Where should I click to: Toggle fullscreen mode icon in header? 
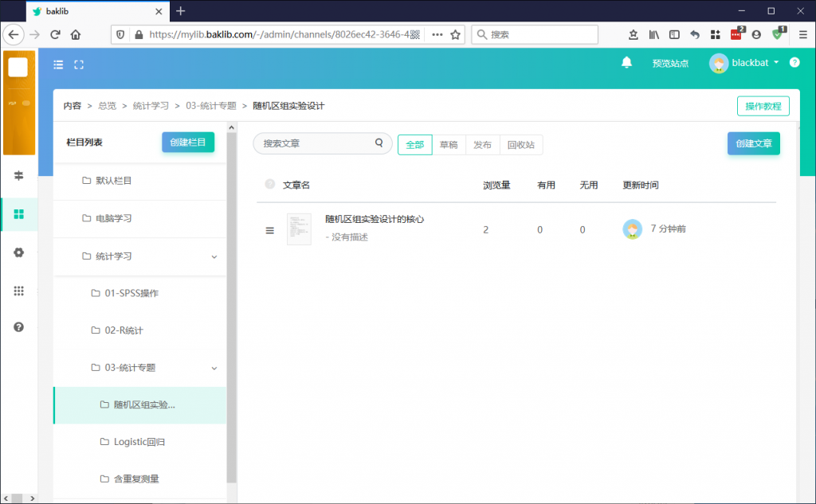pos(79,64)
